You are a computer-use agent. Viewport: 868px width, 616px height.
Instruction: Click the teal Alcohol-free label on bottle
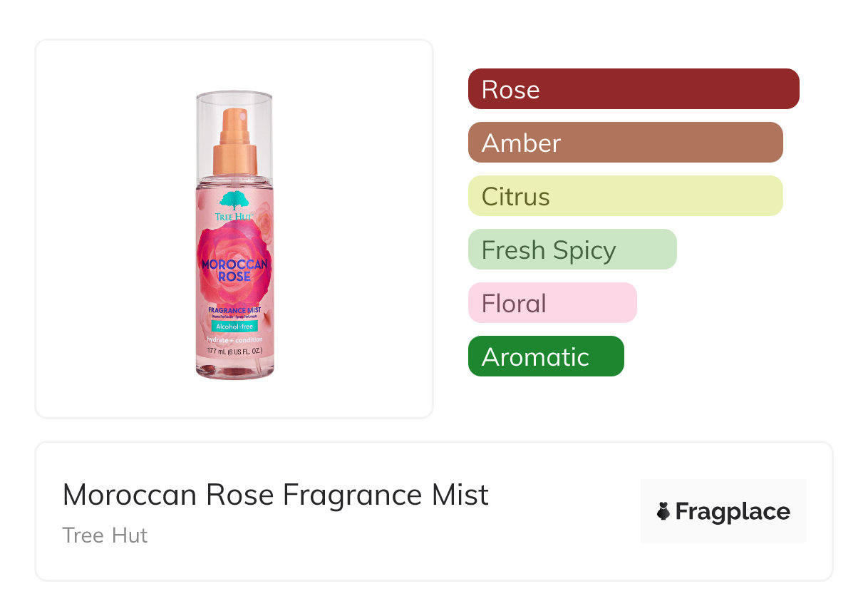(234, 326)
